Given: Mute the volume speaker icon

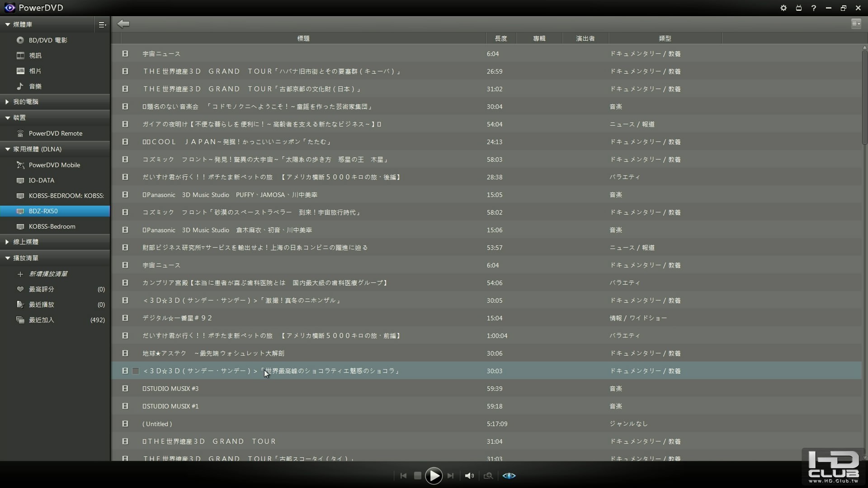Looking at the screenshot, I should click(x=469, y=475).
